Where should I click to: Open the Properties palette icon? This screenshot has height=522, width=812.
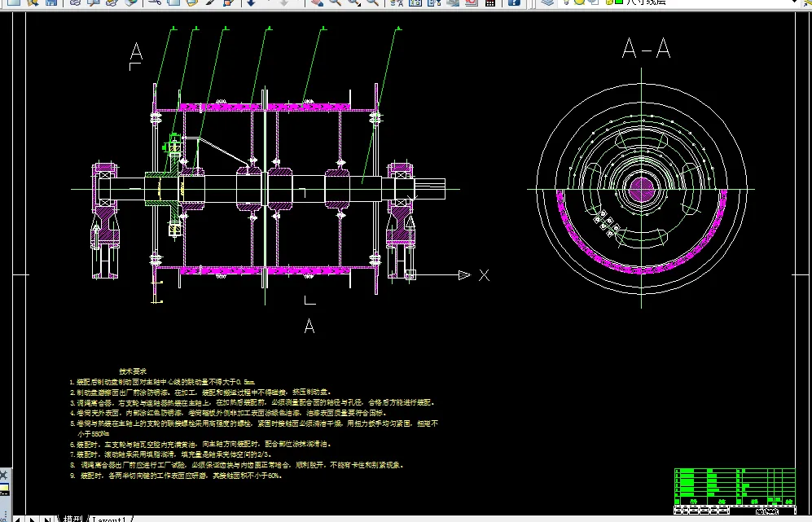click(x=397, y=2)
